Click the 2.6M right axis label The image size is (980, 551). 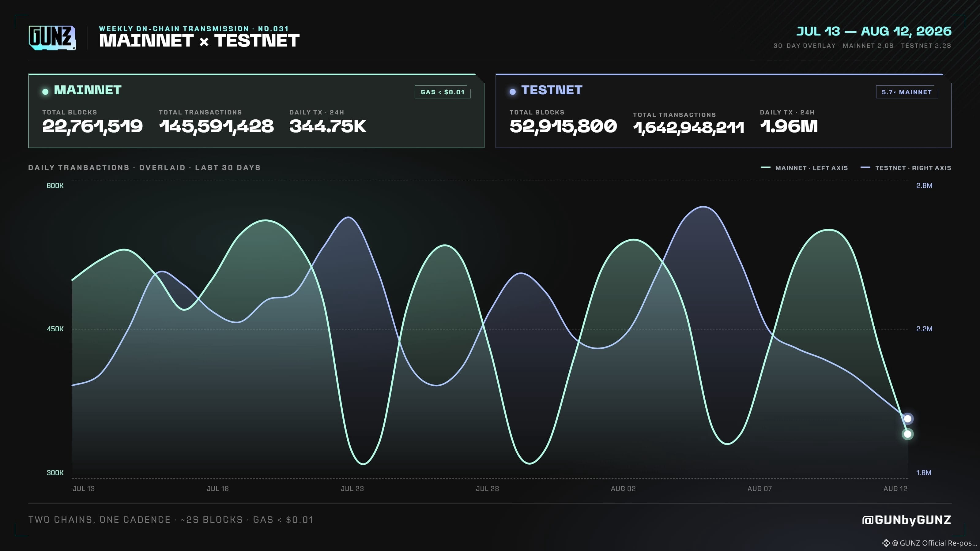(924, 186)
